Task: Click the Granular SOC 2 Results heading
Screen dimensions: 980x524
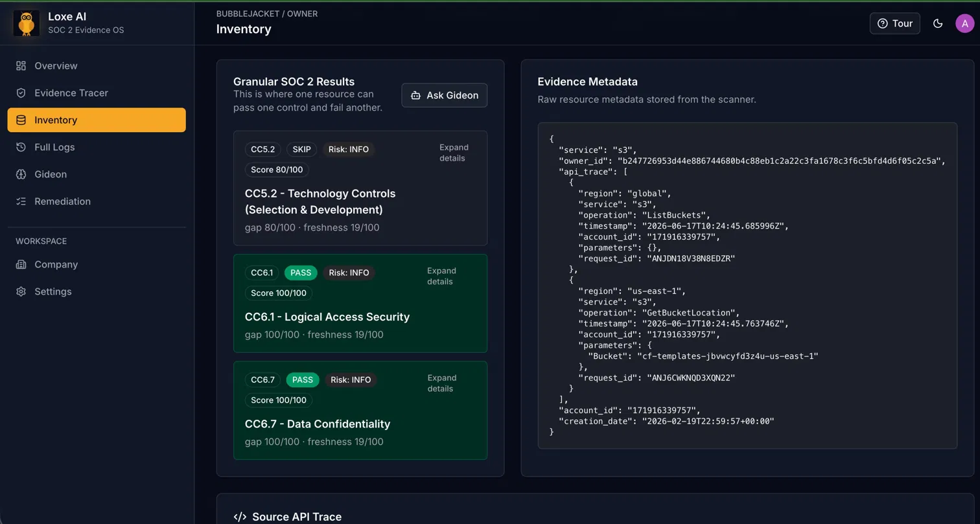Action: click(294, 82)
